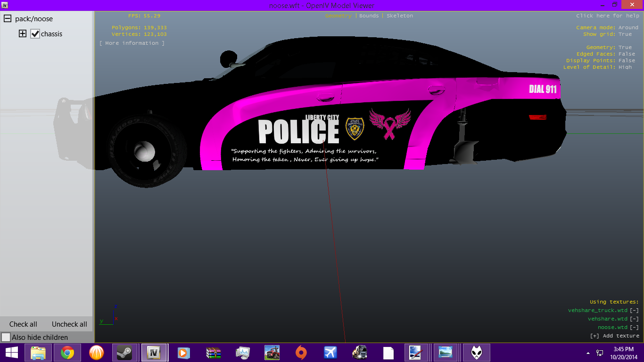Viewport: 644px width, 362px height.
Task: Expand the chassis tree node
Action: point(22,34)
